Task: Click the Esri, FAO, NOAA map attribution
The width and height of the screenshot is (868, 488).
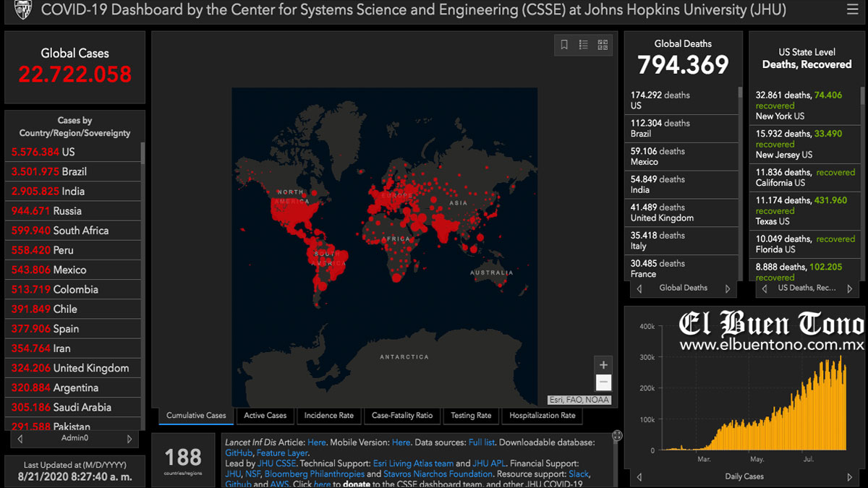Action: click(579, 400)
